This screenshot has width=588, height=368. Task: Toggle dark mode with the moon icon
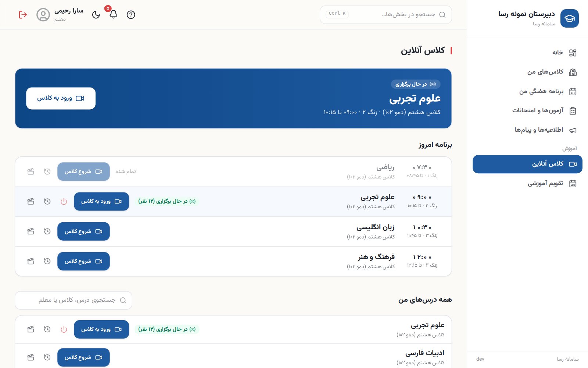pos(96,15)
